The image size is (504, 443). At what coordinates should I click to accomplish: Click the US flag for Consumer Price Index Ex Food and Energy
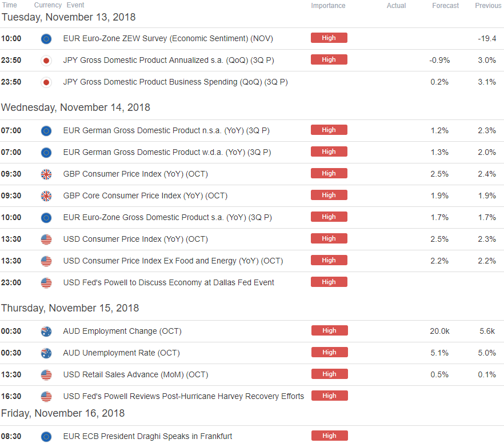tap(46, 261)
